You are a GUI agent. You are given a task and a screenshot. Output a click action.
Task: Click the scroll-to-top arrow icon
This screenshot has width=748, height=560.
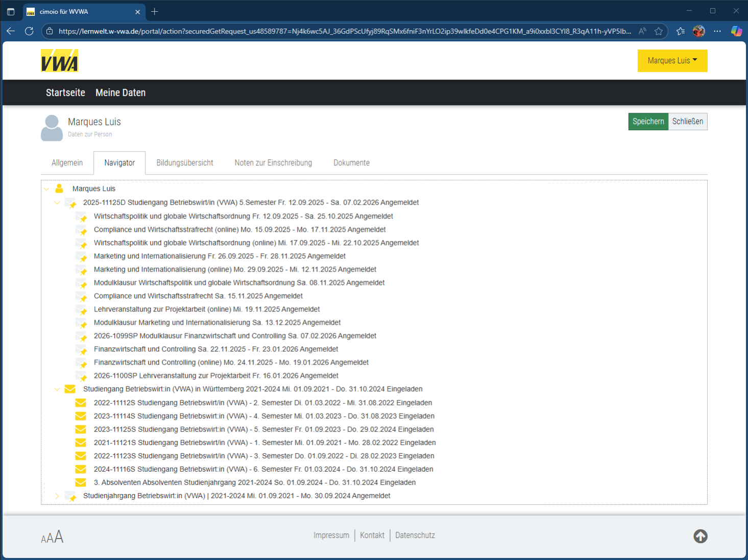(700, 536)
